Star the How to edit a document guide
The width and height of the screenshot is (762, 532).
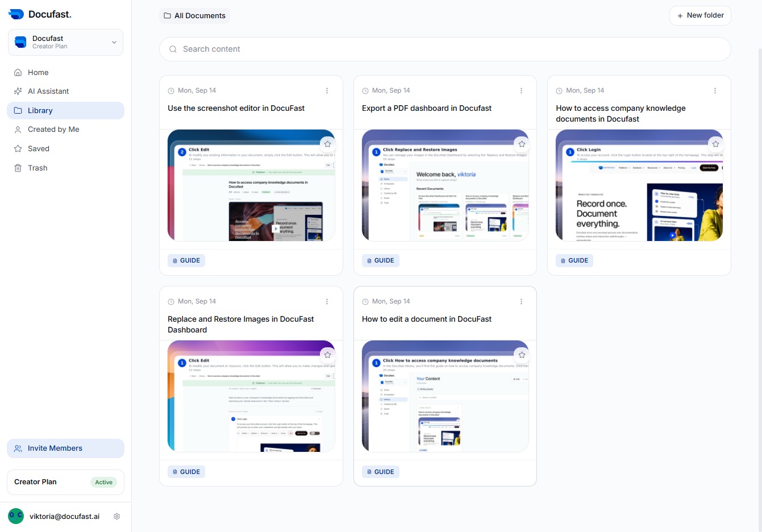(522, 355)
